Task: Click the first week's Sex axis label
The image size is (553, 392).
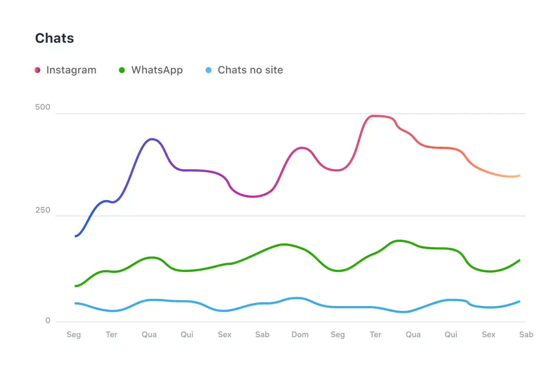Action: pos(225,335)
